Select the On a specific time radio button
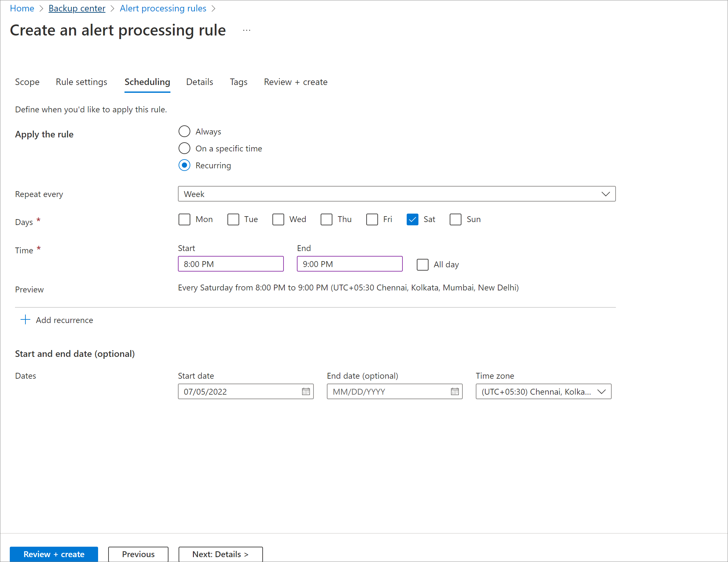The width and height of the screenshot is (728, 562). pos(184,148)
